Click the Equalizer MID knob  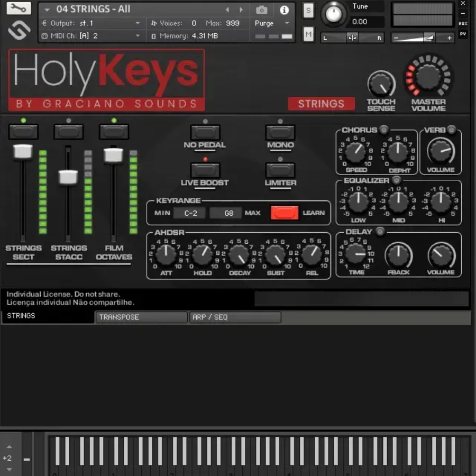pos(398,202)
